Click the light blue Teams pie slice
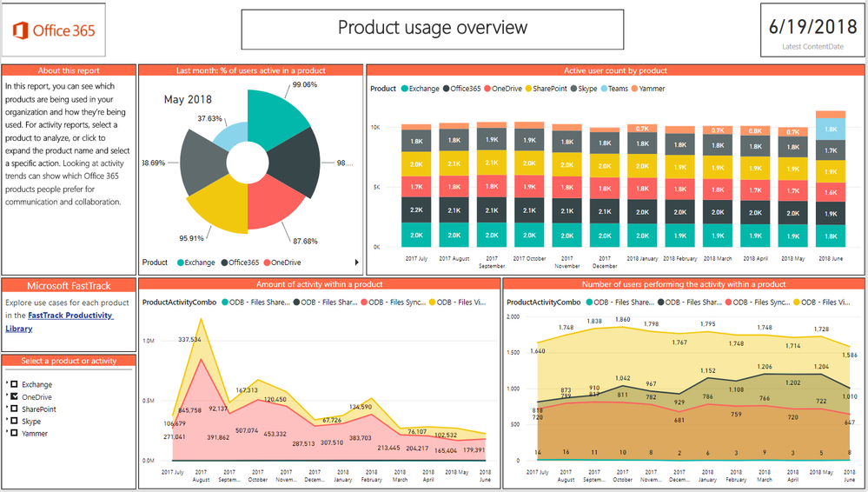 tap(233, 135)
